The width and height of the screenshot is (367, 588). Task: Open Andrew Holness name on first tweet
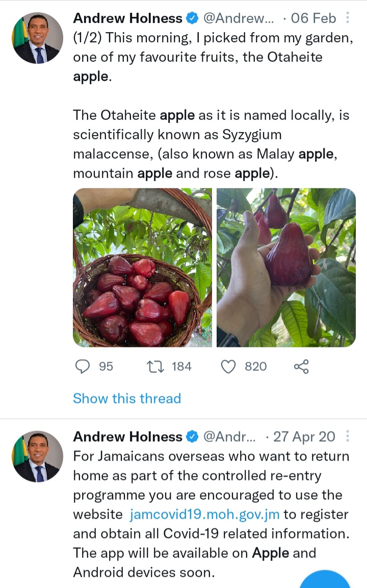[127, 19]
